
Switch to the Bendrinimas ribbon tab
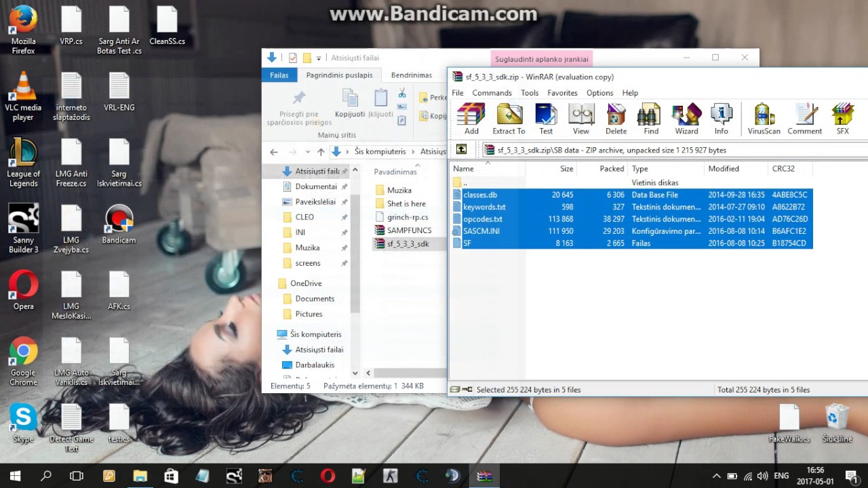pos(412,75)
